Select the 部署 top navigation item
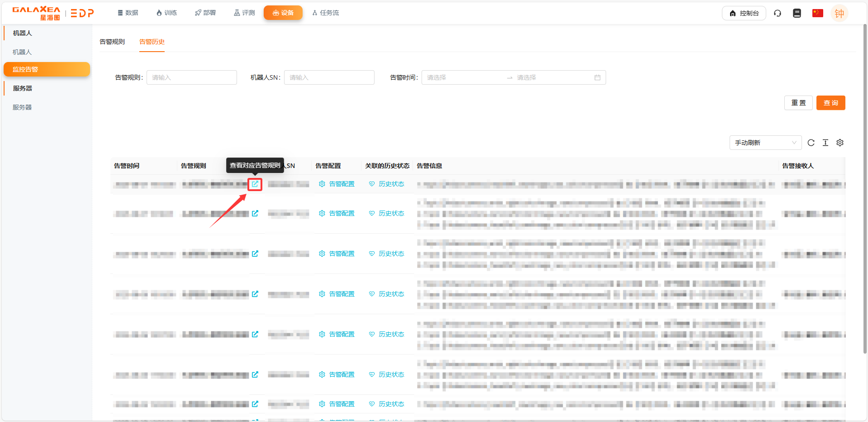Screen dimensions: 868x422 click(x=205, y=13)
